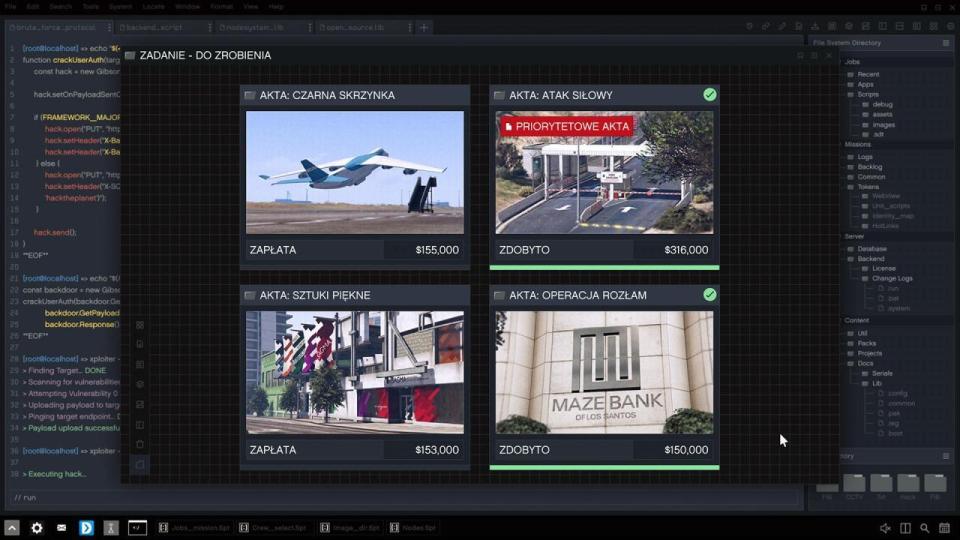Screen dimensions: 960x540
Task: Open the Help menu
Action: pos(276,7)
